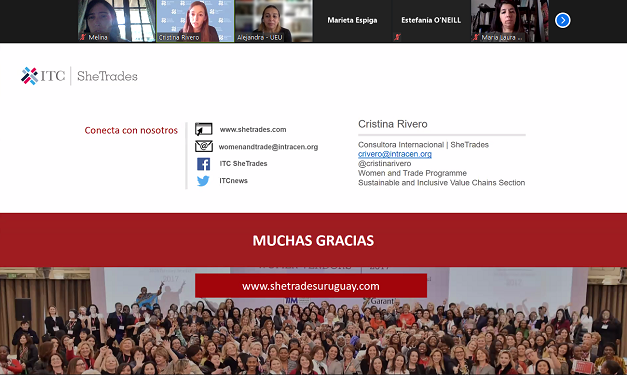Click the ITC logo

point(43,76)
